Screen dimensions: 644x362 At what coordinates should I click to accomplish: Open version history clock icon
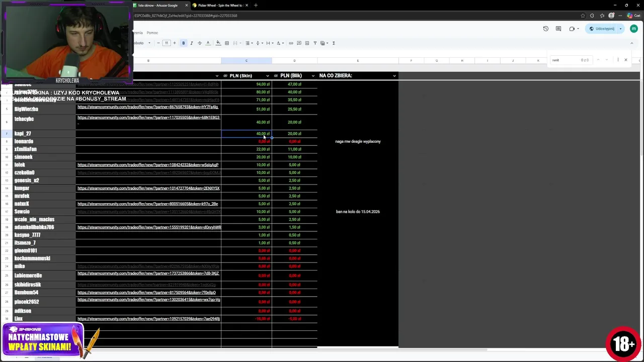546,29
